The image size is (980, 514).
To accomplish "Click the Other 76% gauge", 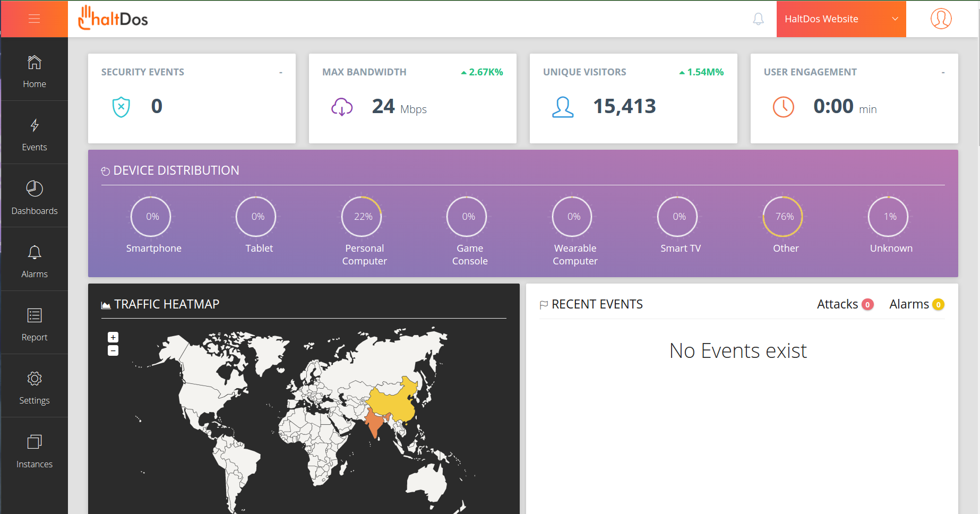I will point(783,217).
